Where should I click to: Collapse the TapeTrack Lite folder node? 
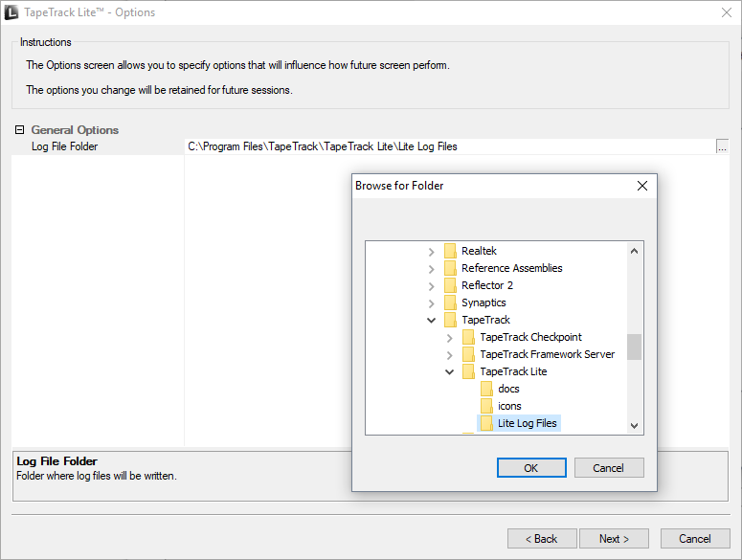[450, 372]
